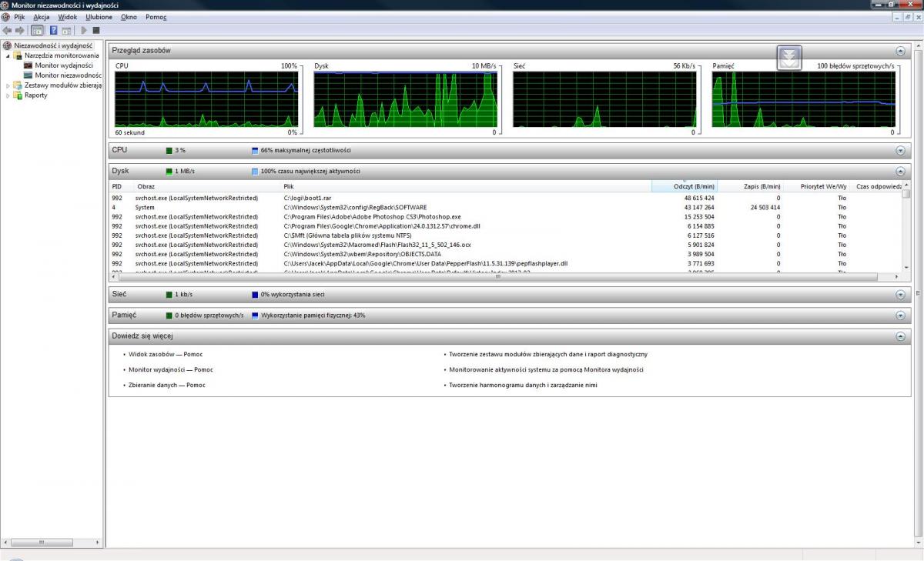The height and width of the screenshot is (561, 924).
Task: Select Zestawy modułów zbierających in the tree
Action: [x=63, y=85]
